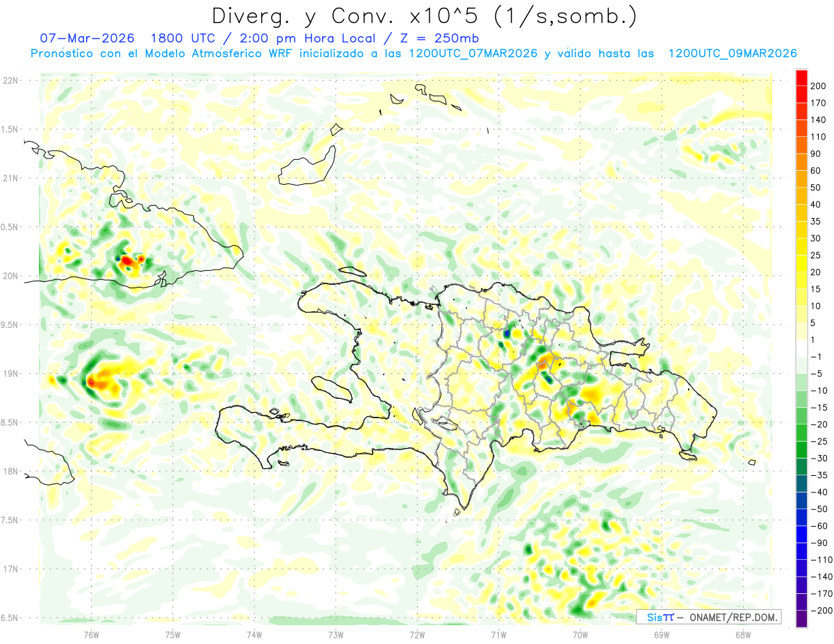Click the color bar label '-1'
This screenshot has width=834, height=644.
tap(815, 356)
